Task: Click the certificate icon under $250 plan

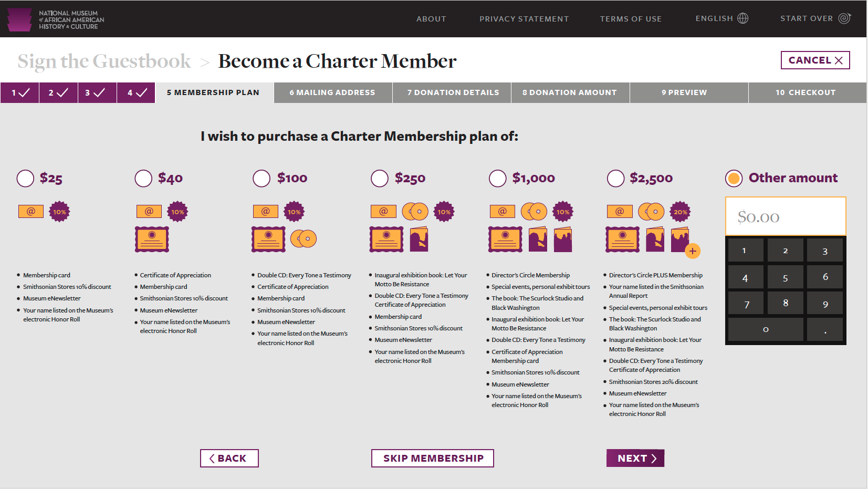Action: click(386, 239)
